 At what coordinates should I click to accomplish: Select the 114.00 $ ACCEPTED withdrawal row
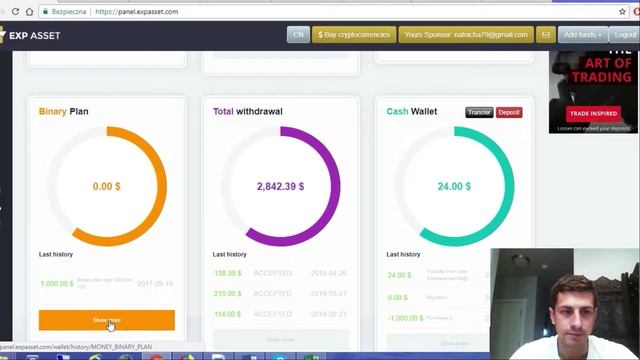coord(280,314)
